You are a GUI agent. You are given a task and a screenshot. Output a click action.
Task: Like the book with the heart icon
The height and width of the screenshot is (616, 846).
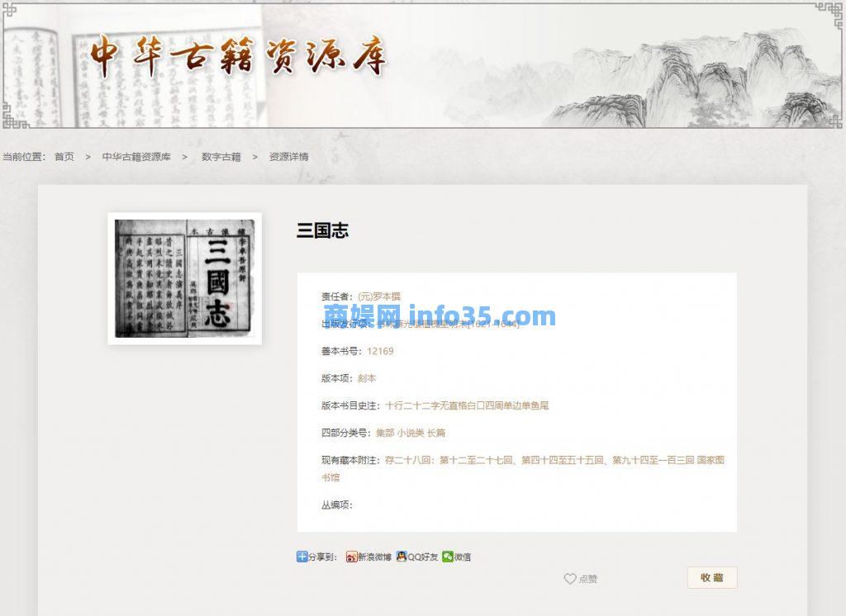click(x=569, y=579)
